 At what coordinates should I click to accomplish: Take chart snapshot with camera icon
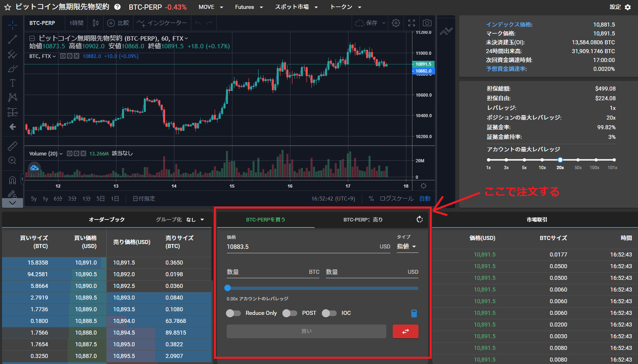427,23
